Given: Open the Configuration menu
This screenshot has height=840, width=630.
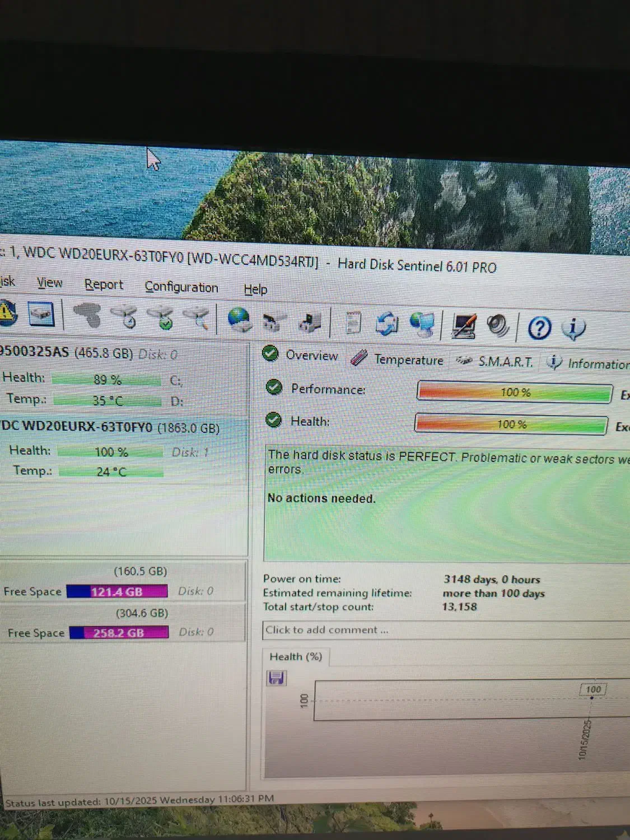Looking at the screenshot, I should click(181, 287).
